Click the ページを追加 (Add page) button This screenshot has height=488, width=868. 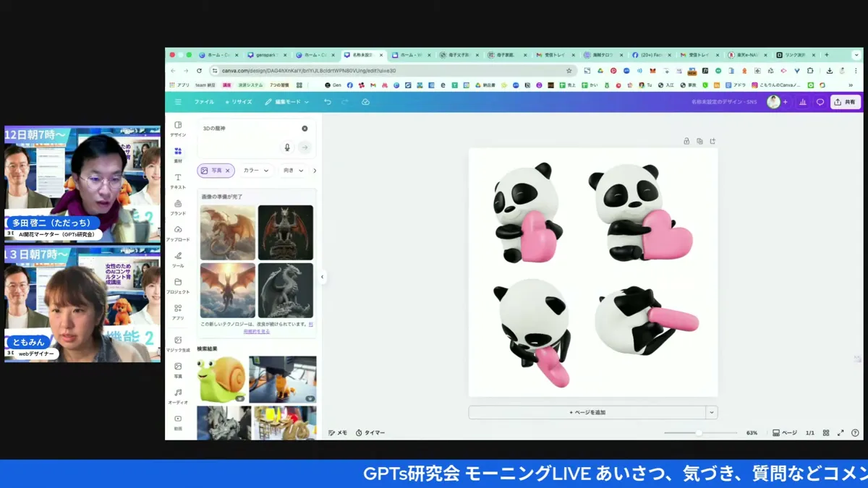pyautogui.click(x=587, y=412)
